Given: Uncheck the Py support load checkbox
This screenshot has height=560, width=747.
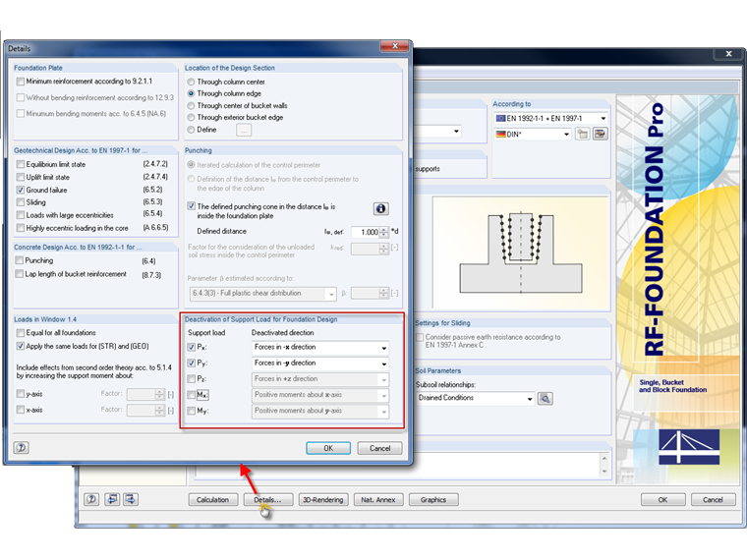Looking at the screenshot, I should [x=191, y=363].
